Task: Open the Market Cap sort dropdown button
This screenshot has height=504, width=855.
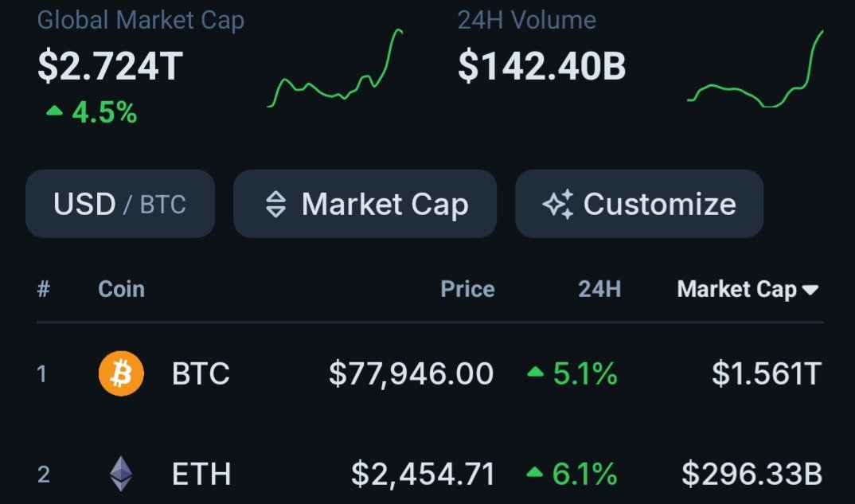Action: coord(365,204)
